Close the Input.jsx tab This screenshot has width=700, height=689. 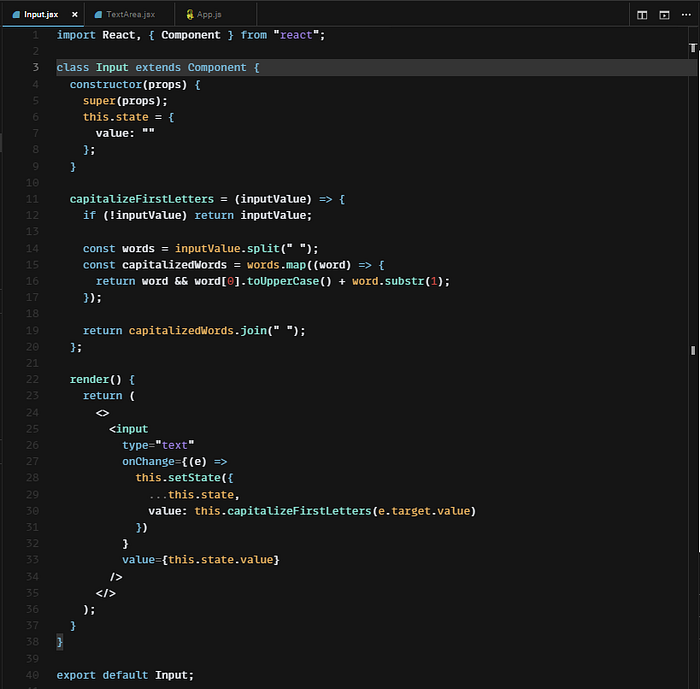(75, 14)
